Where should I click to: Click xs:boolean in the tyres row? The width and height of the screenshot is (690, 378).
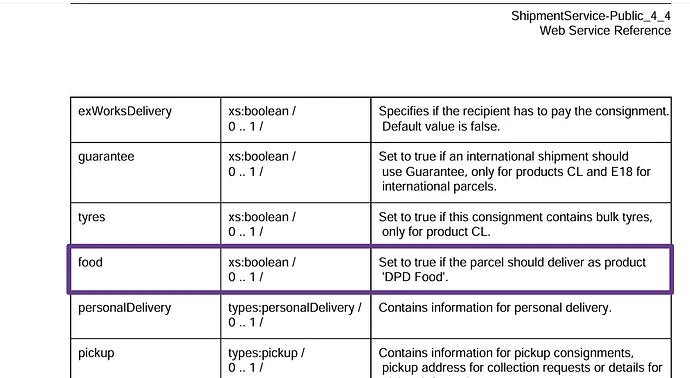(262, 217)
